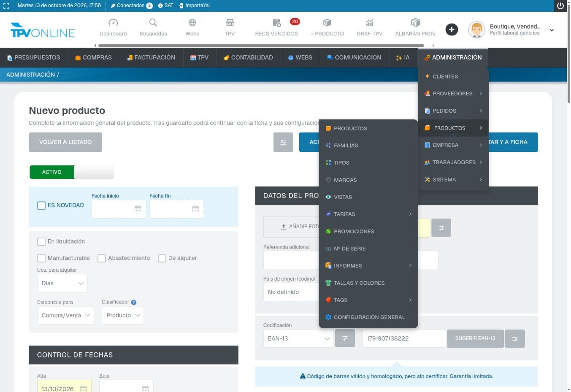Click SUGERIR EAN-13 button
571x392 pixels.
point(475,338)
